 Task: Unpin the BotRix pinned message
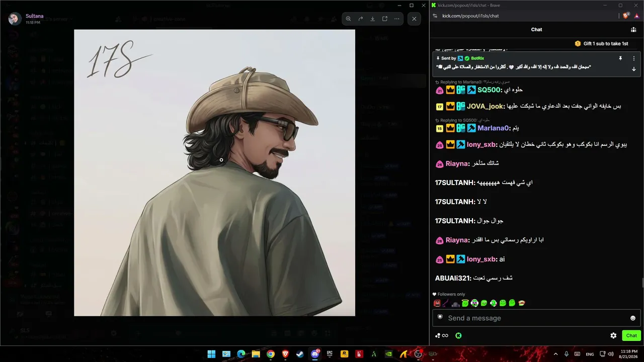click(x=620, y=58)
